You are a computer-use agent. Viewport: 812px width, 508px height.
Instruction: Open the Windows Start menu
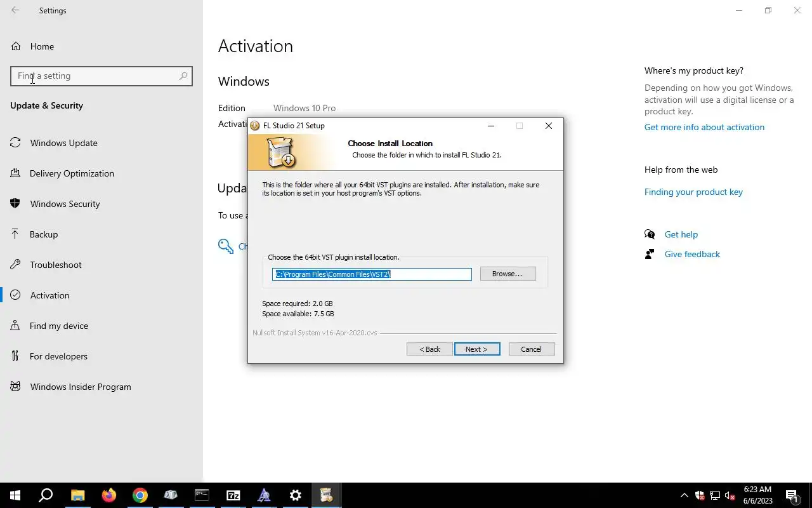(15, 495)
